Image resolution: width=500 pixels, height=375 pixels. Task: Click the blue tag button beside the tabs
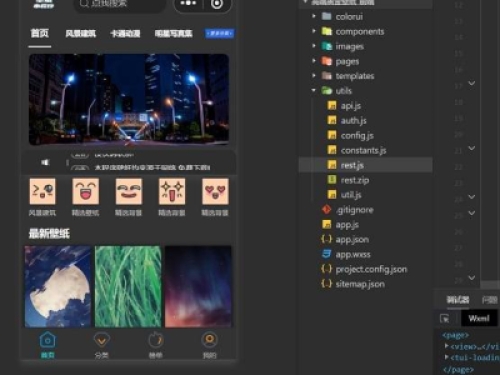(x=220, y=33)
